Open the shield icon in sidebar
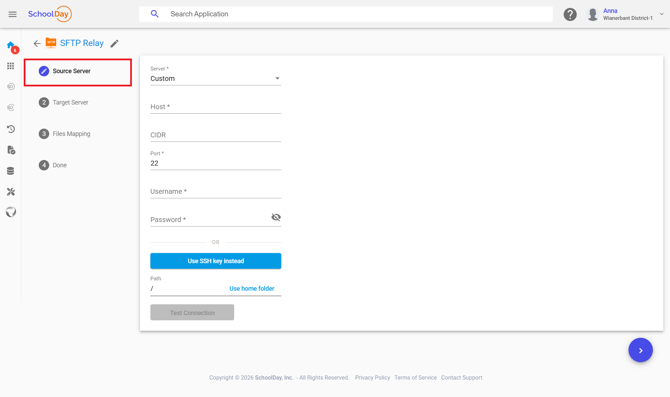670x397 pixels. (11, 212)
